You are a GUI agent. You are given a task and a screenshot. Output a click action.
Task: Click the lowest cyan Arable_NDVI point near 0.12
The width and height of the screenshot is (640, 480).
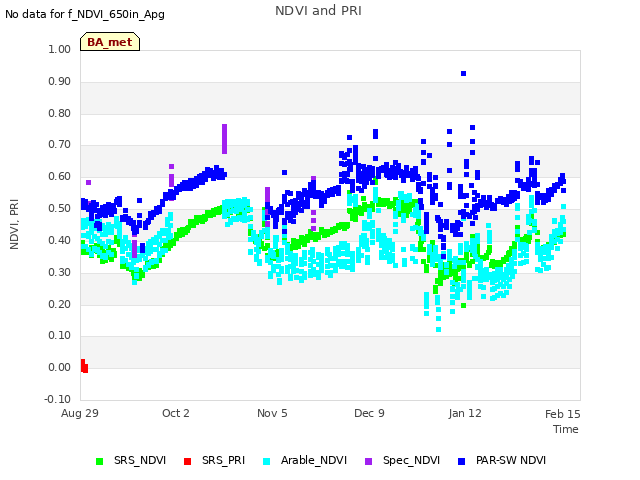(438, 329)
